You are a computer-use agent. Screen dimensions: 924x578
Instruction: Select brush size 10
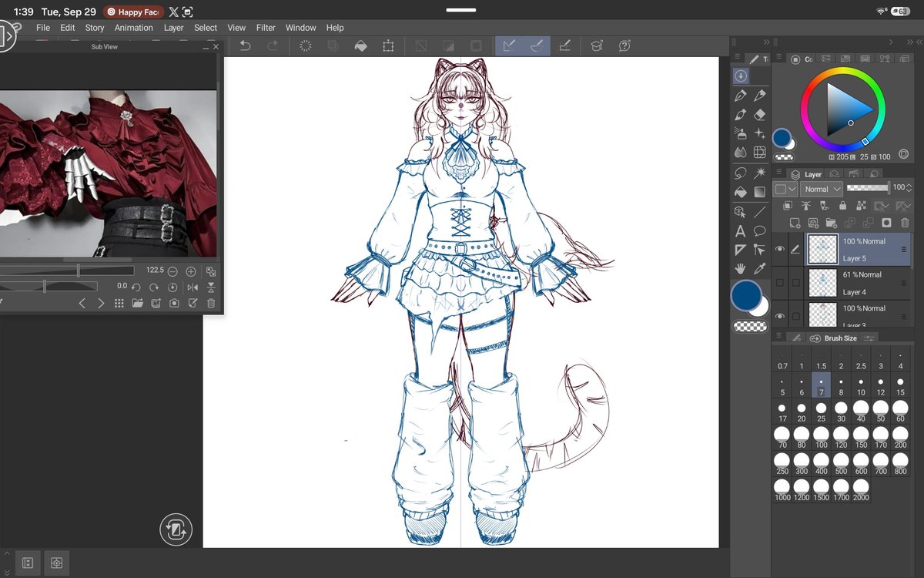[861, 387]
